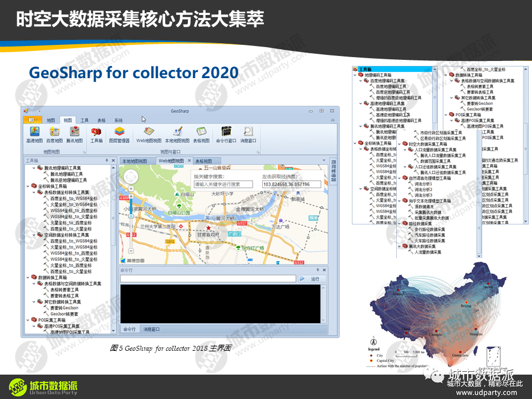Close the 工具箱 panel

pos(113,161)
